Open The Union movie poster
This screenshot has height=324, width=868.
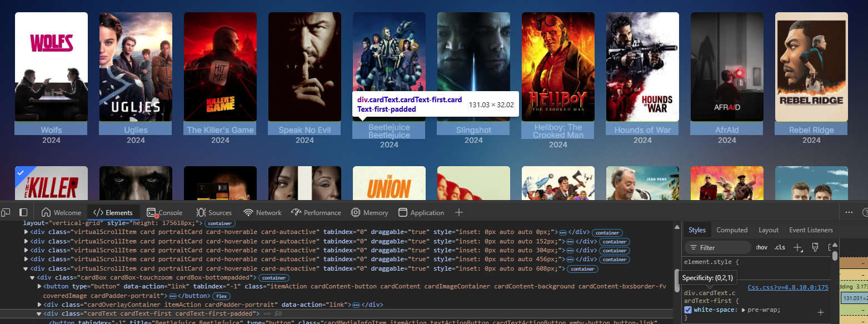(389, 183)
